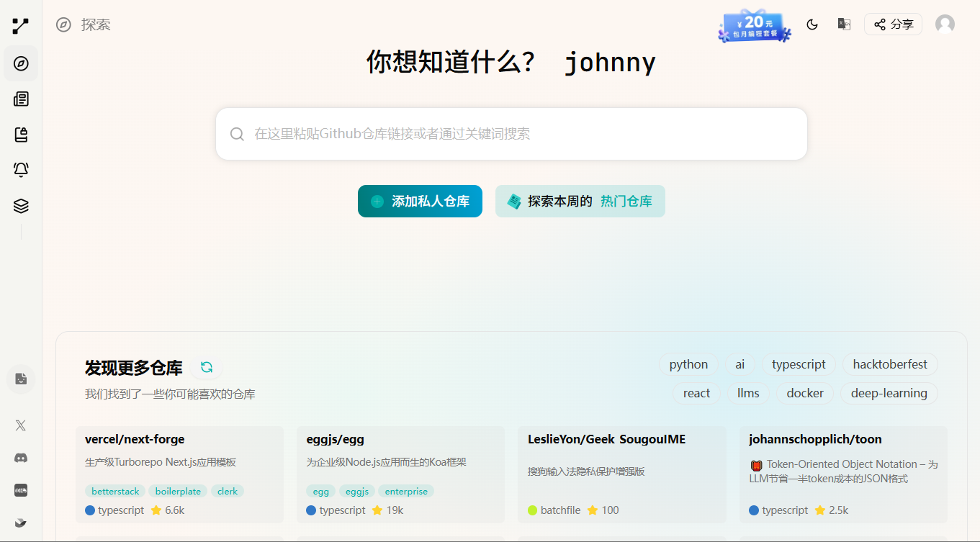Image resolution: width=980 pixels, height=542 pixels.
Task: Switch interface language using the translate icon
Action: (x=843, y=24)
